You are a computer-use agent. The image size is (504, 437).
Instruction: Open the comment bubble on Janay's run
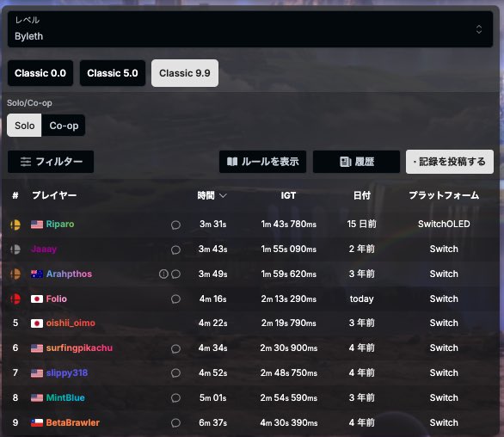175,249
